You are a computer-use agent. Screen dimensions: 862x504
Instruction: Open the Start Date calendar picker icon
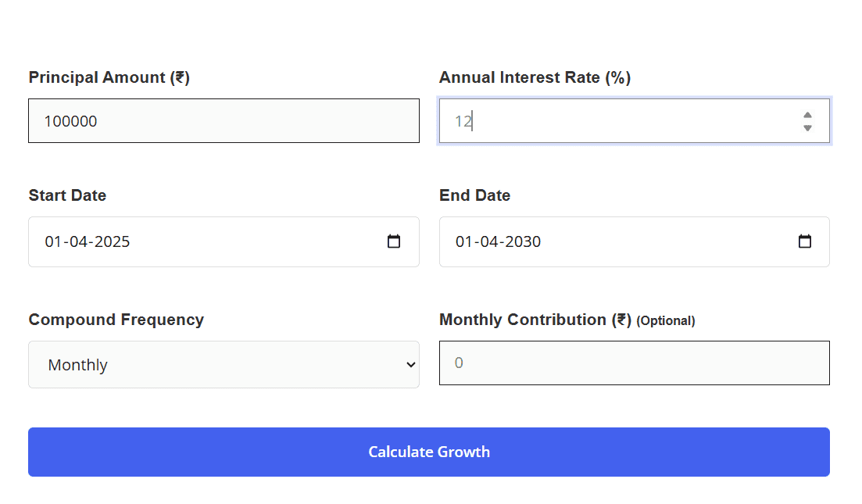coord(393,241)
